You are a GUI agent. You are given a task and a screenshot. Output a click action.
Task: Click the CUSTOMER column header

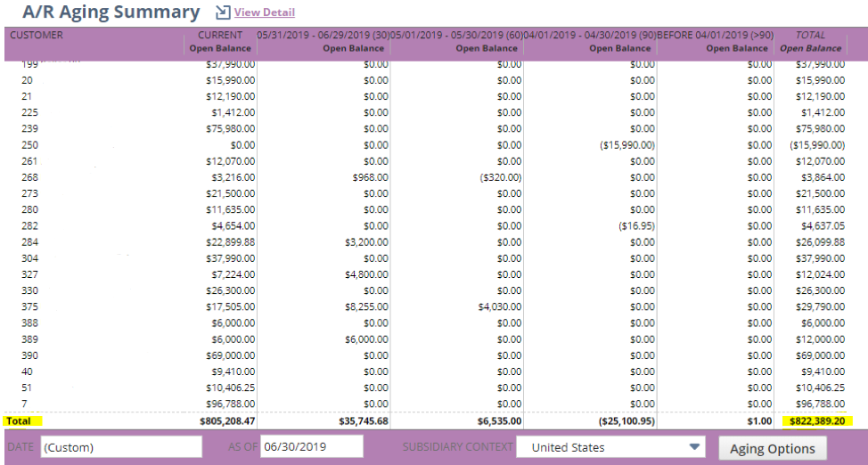[37, 36]
